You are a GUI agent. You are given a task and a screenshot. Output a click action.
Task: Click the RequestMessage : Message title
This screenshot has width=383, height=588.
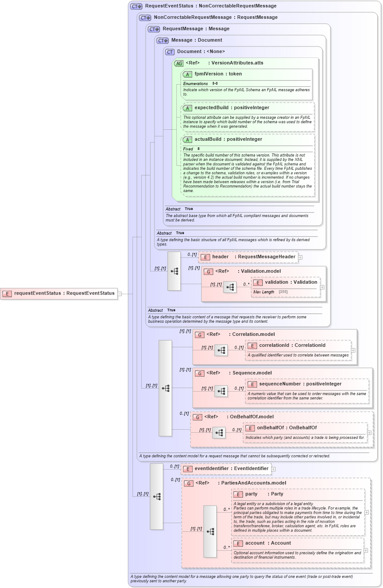(196, 29)
